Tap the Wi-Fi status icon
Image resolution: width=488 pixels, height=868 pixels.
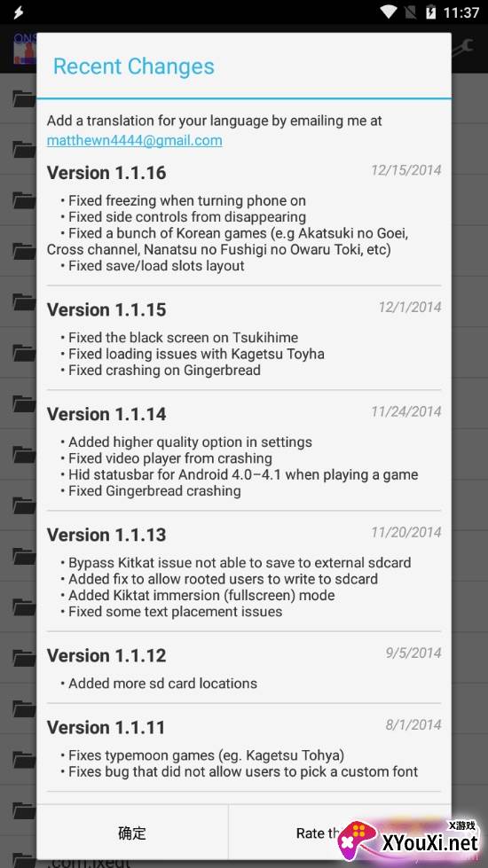click(391, 12)
